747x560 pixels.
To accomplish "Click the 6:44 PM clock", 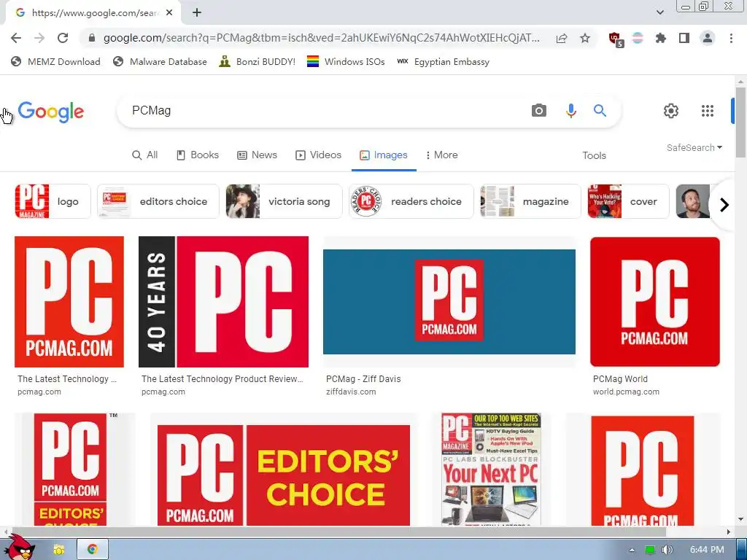I will pyautogui.click(x=707, y=550).
